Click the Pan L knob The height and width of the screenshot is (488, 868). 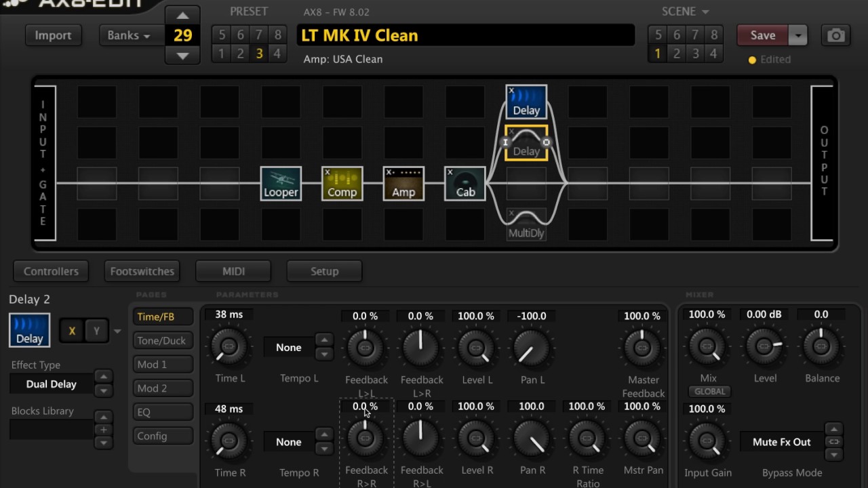point(532,347)
